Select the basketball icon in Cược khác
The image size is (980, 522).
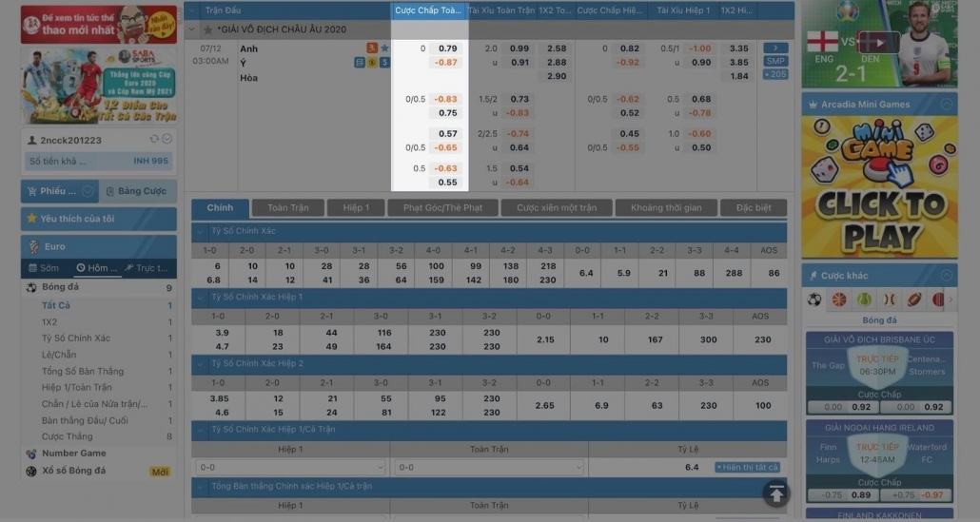pyautogui.click(x=839, y=300)
